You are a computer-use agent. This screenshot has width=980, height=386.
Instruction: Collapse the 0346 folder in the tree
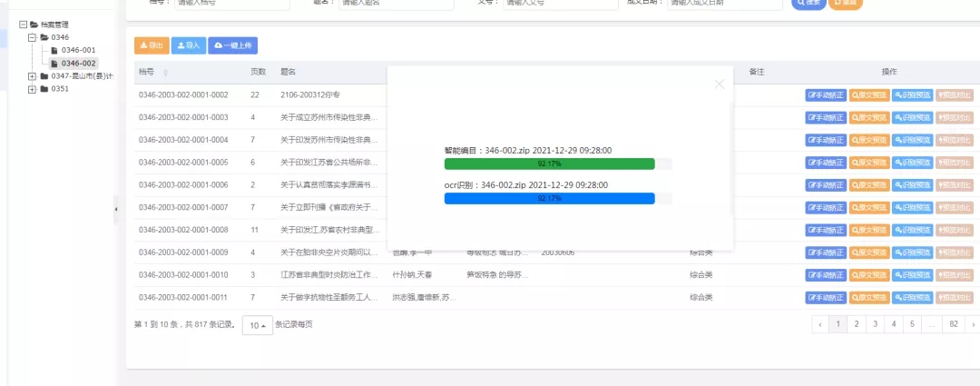click(32, 38)
